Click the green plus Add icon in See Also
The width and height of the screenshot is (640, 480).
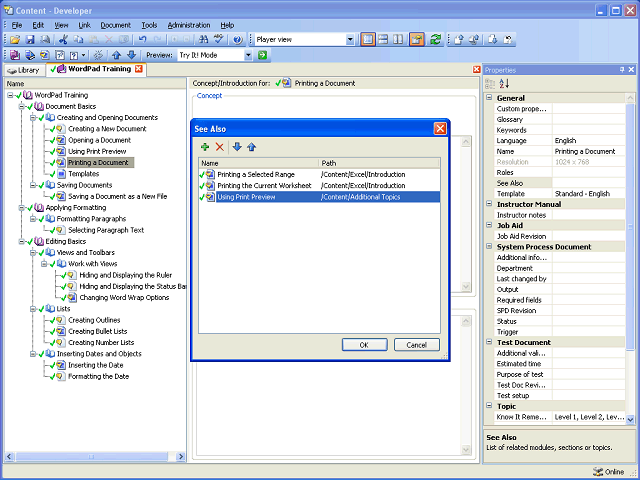pyautogui.click(x=205, y=147)
